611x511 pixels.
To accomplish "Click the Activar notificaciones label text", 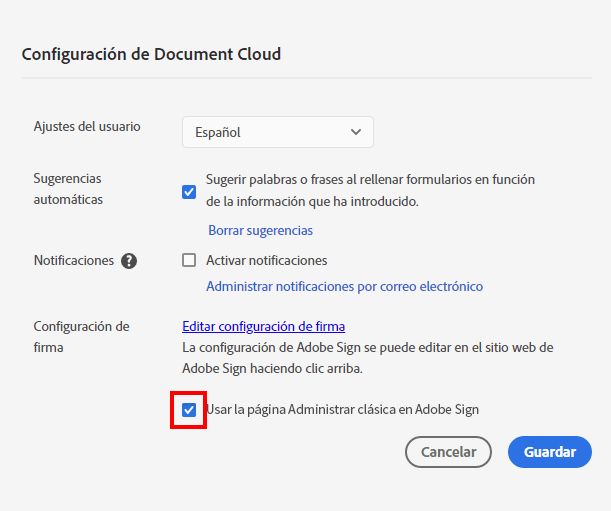I will [x=267, y=260].
